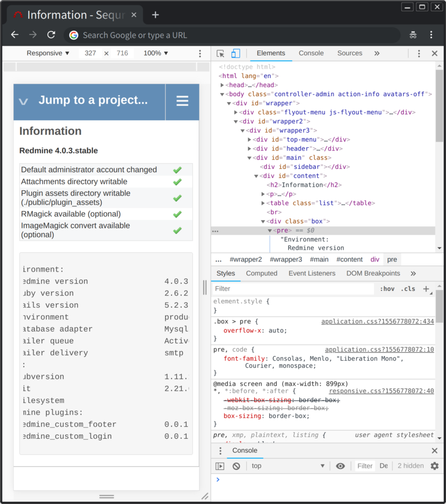Open the Redmine hamburger menu
The height and width of the screenshot is (504, 446).
coord(182,101)
